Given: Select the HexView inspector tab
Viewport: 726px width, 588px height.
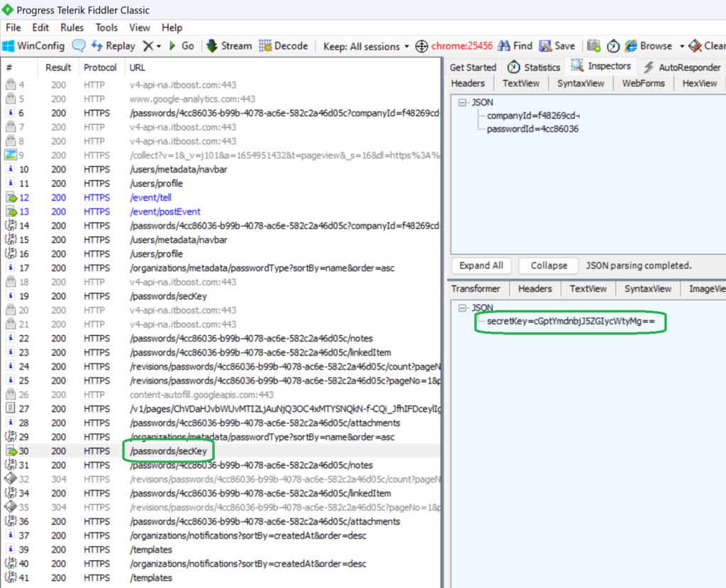Looking at the screenshot, I should [x=700, y=84].
